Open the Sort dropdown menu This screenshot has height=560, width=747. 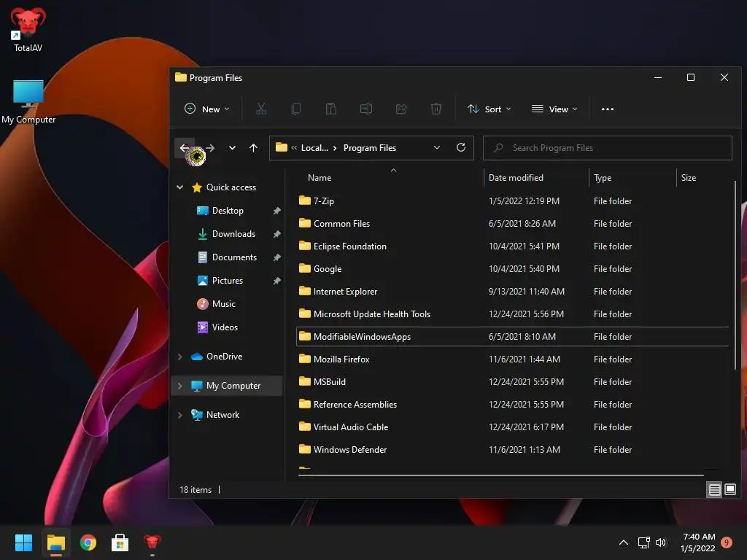489,109
